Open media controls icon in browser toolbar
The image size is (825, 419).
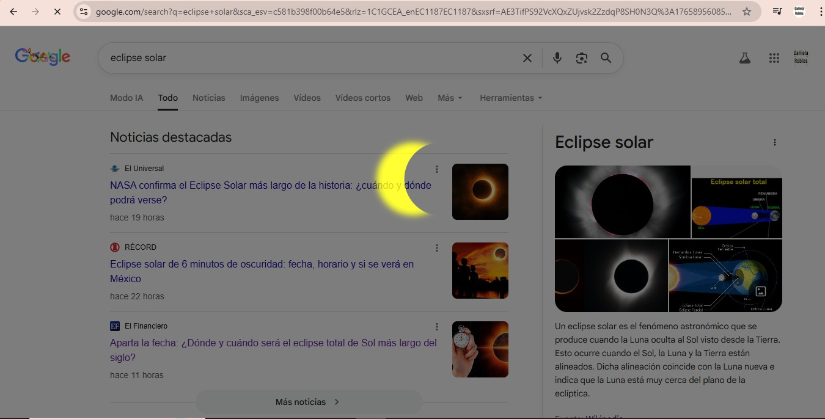(777, 11)
